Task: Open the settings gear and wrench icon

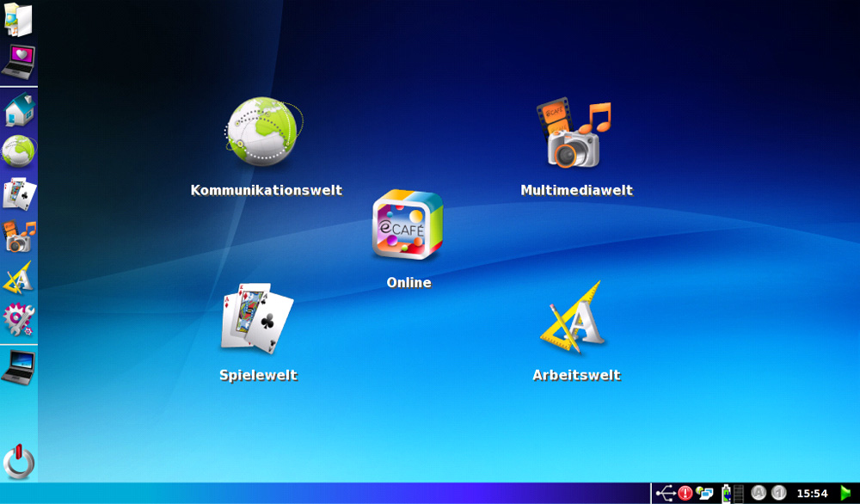Action: point(19,320)
